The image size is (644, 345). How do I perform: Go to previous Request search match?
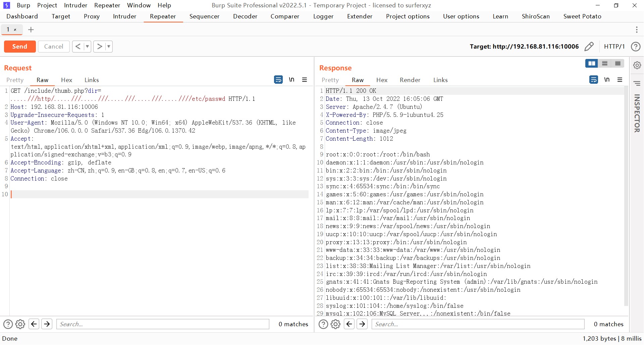pyautogui.click(x=34, y=324)
